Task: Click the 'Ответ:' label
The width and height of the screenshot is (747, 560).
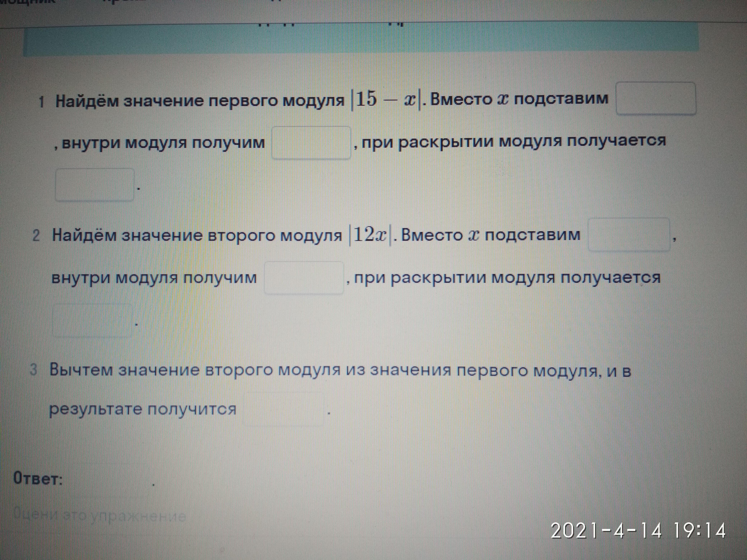Action: [x=38, y=479]
